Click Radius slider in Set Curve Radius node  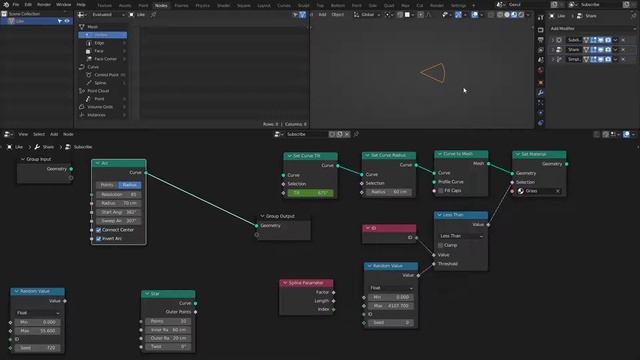point(389,192)
